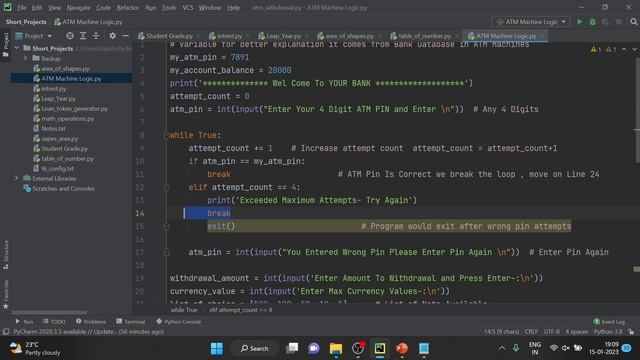Open the taskbar chat app icon
Viewport: 640px width, 360px height.
313,348
